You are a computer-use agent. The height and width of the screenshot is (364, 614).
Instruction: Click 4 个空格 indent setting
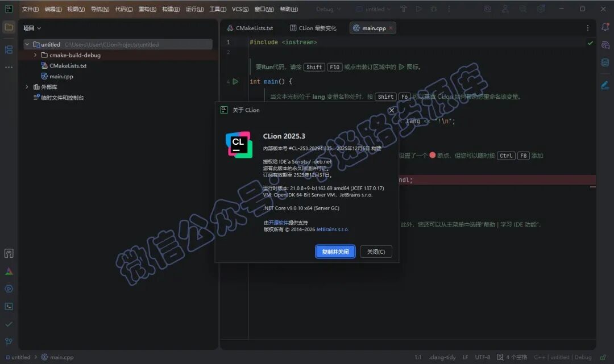pos(512,357)
